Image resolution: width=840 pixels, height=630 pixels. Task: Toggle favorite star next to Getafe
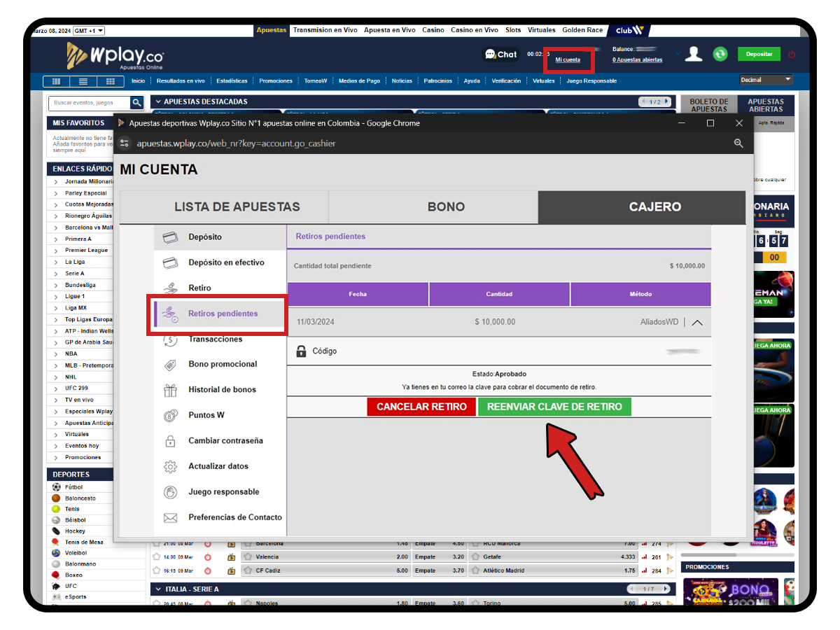(x=475, y=557)
